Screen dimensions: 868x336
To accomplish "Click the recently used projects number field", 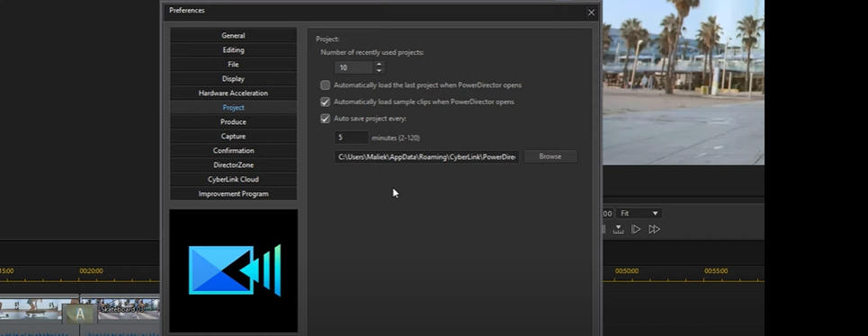I will click(354, 67).
